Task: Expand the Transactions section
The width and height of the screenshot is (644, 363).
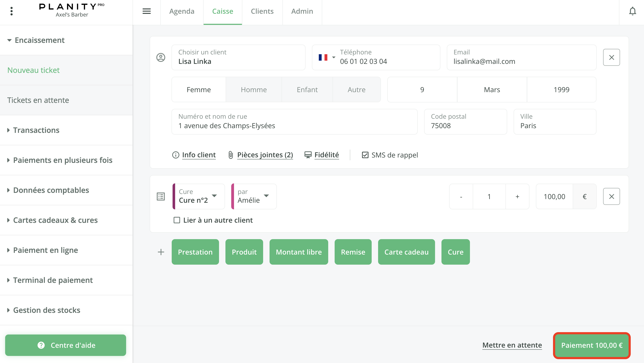Action: point(36,130)
